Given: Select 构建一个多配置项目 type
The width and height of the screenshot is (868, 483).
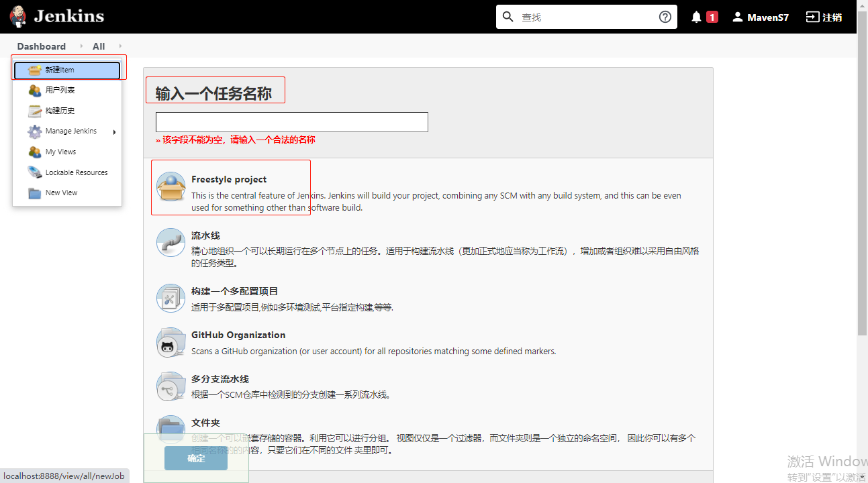Looking at the screenshot, I should click(x=428, y=299).
